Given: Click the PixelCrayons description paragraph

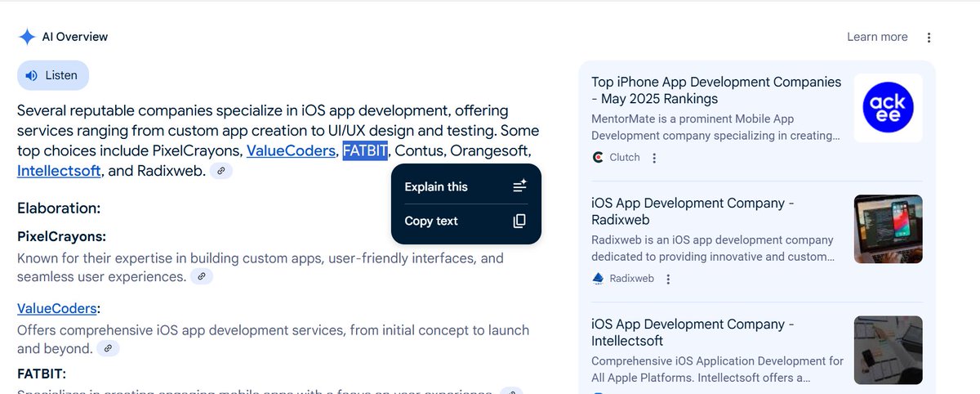Looking at the screenshot, I should pyautogui.click(x=261, y=267).
